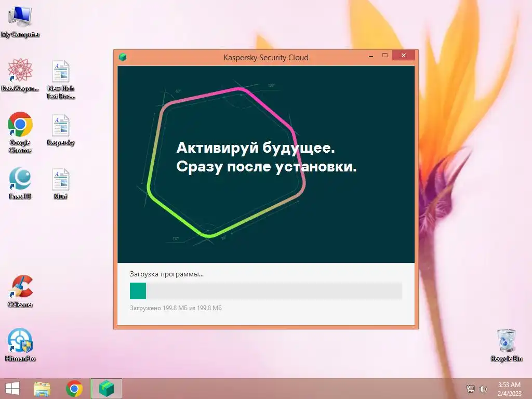Viewport: 532px width, 399px height.
Task: Launch Chrome from the taskbar
Action: (x=74, y=389)
